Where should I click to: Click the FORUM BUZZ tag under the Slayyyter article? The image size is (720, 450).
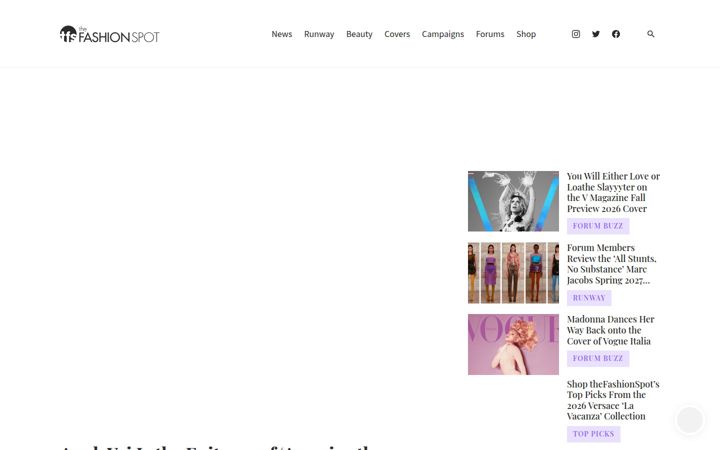click(598, 226)
